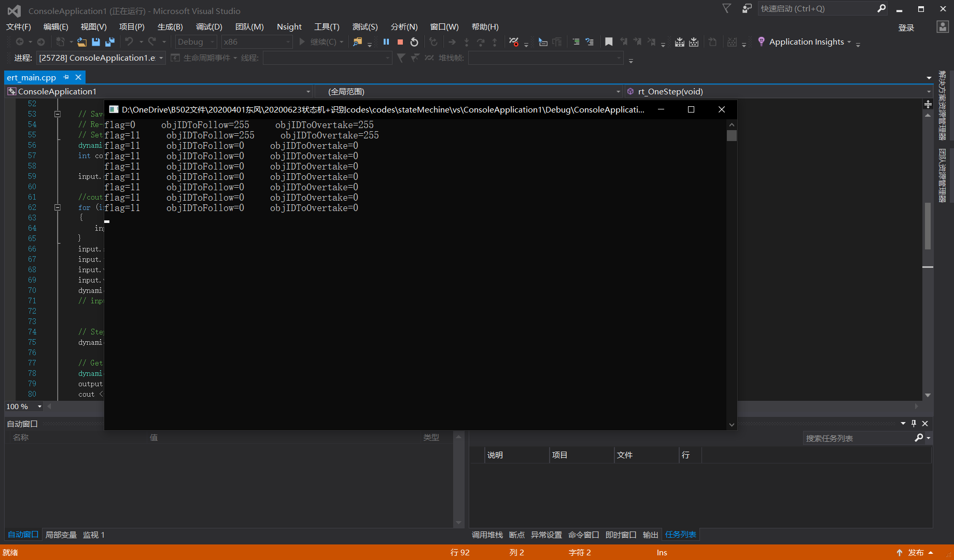Open the Nsight menu
The height and width of the screenshot is (560, 954).
[289, 27]
